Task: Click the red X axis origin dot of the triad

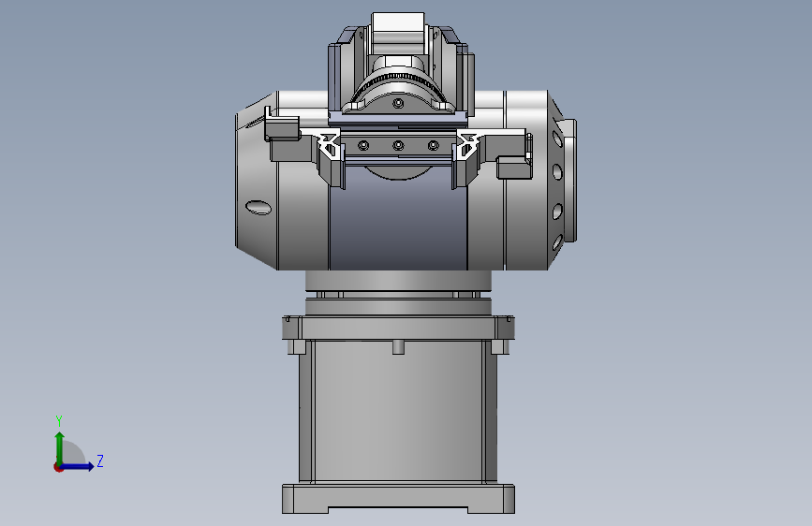Action: pyautogui.click(x=58, y=467)
